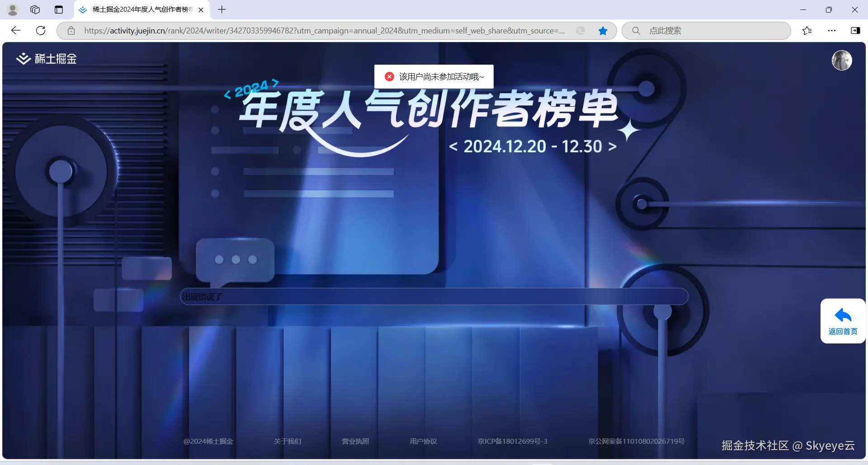The height and width of the screenshot is (465, 868).
Task: Open the favorites list
Action: [x=807, y=31]
